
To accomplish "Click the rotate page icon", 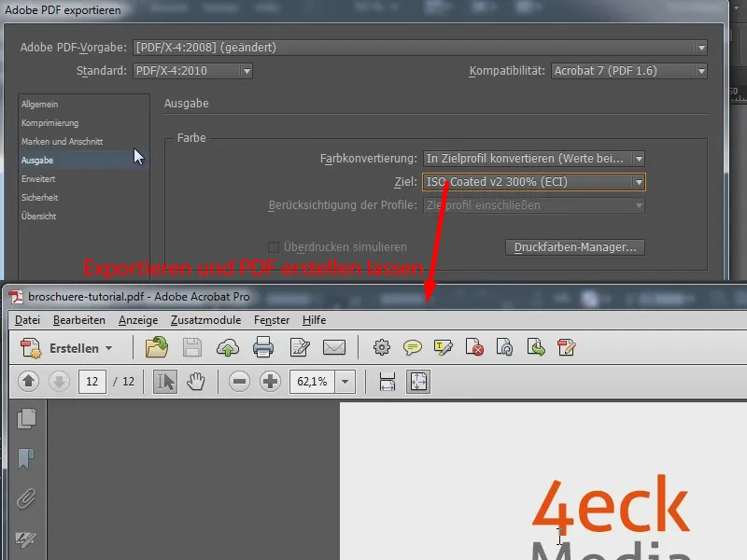I will [504, 347].
